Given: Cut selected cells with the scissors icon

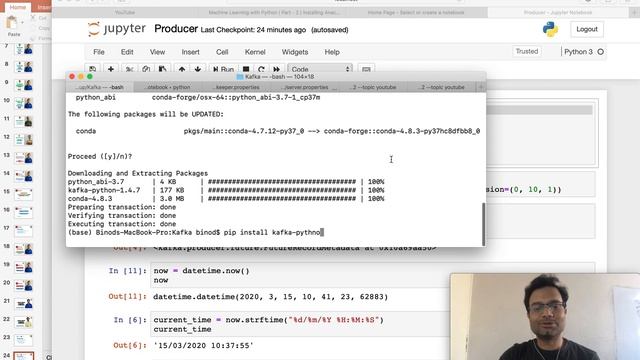Looking at the screenshot, I should (129, 69).
